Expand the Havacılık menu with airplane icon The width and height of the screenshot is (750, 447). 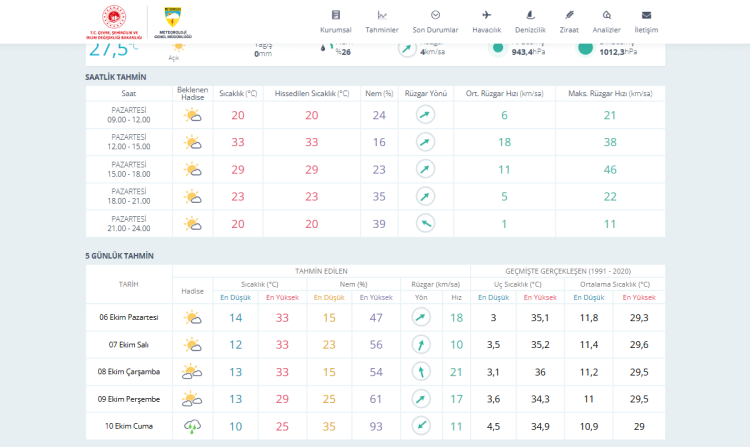[486, 21]
